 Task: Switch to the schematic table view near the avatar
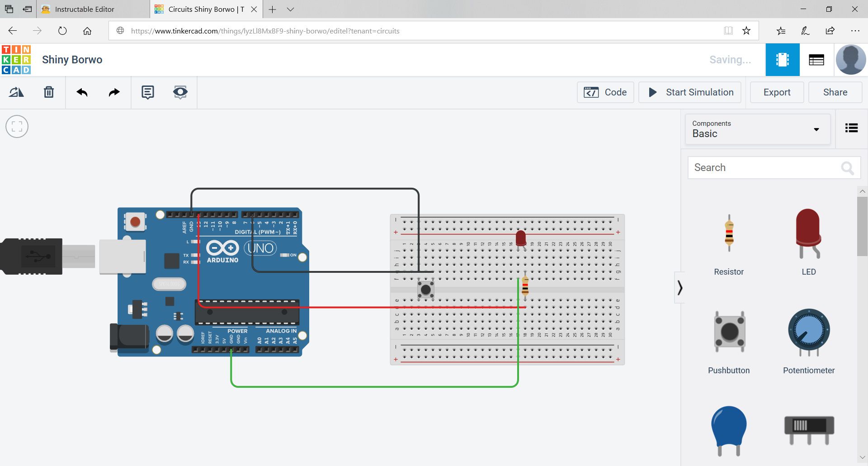click(816, 59)
